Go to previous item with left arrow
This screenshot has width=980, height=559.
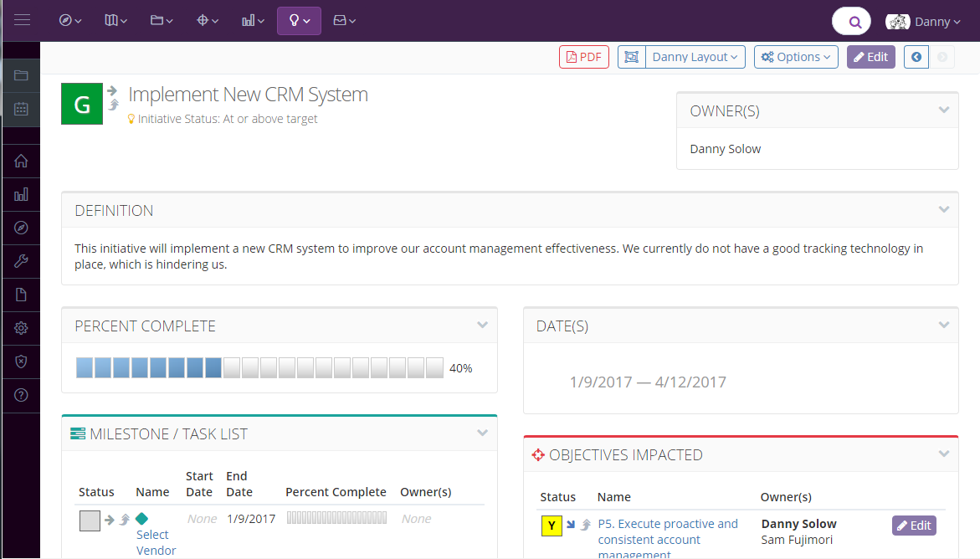tap(916, 57)
